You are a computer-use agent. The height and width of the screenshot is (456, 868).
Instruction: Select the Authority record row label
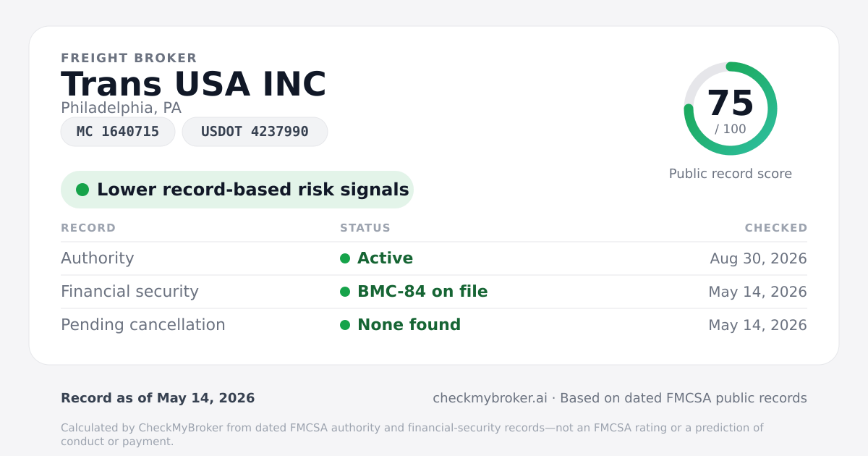[98, 258]
